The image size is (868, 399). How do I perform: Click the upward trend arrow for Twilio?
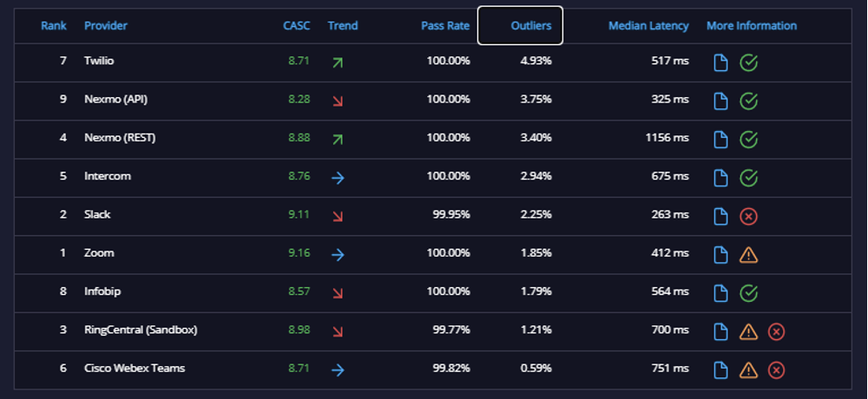(338, 62)
